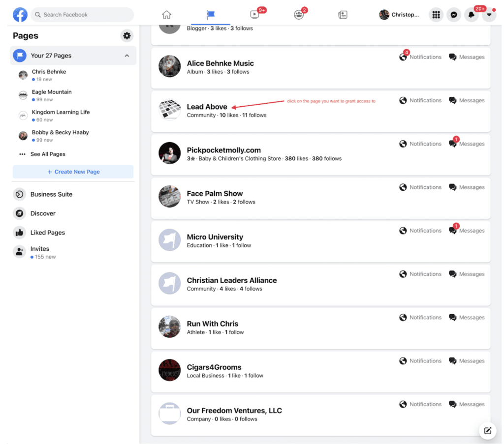Open the Home tab icon
The width and height of the screenshot is (504, 445).
point(166,14)
